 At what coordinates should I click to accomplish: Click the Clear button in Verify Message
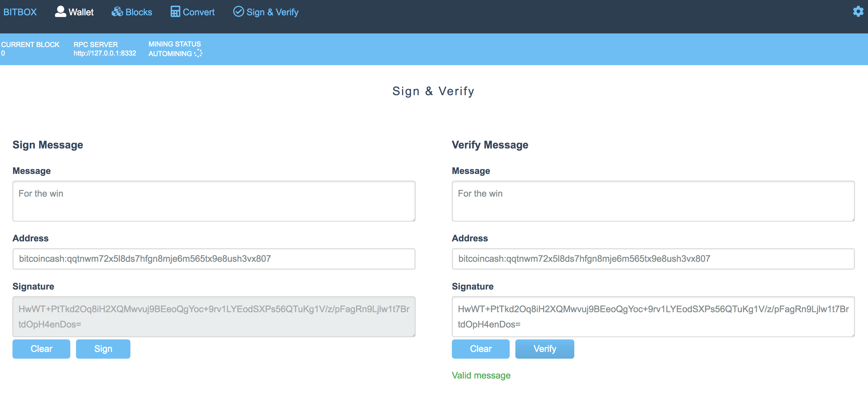click(480, 349)
